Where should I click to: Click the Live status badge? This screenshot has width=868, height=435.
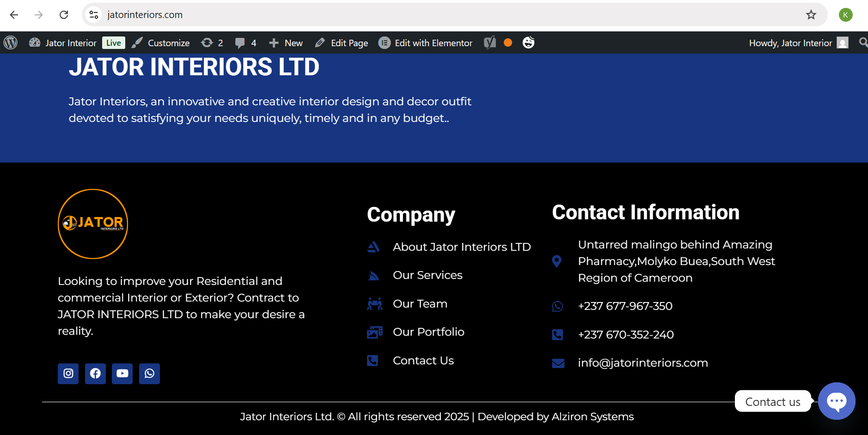113,42
